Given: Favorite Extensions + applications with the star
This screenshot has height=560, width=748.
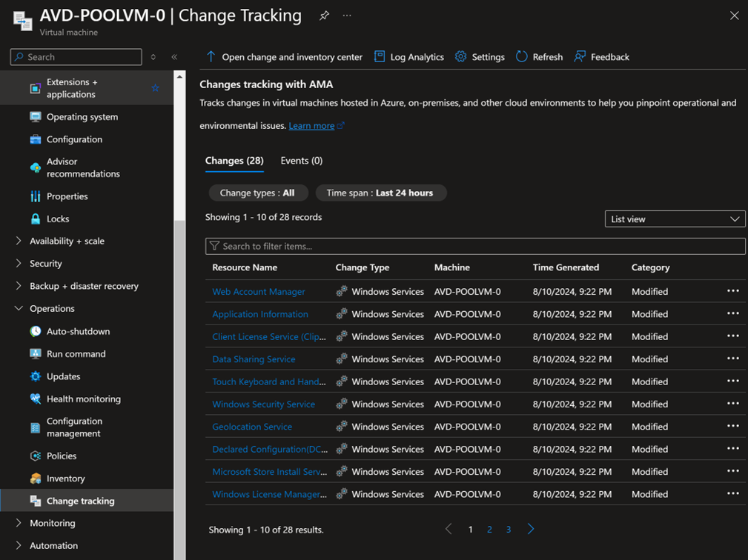Looking at the screenshot, I should [x=155, y=88].
